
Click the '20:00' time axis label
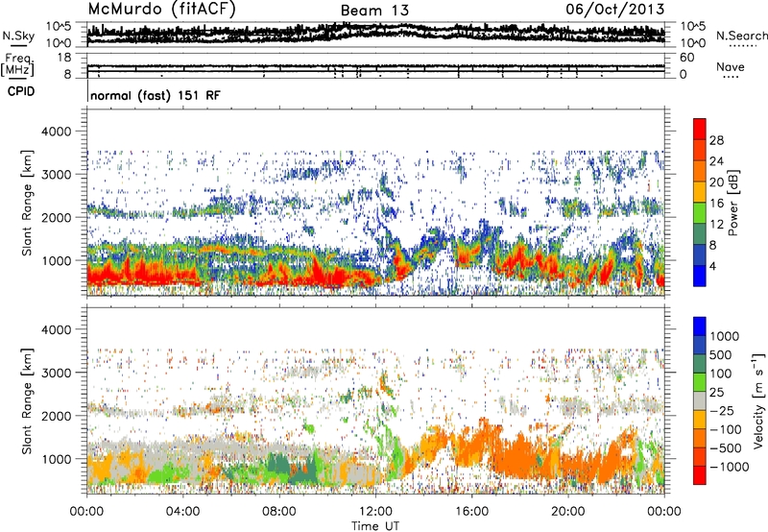(568, 512)
